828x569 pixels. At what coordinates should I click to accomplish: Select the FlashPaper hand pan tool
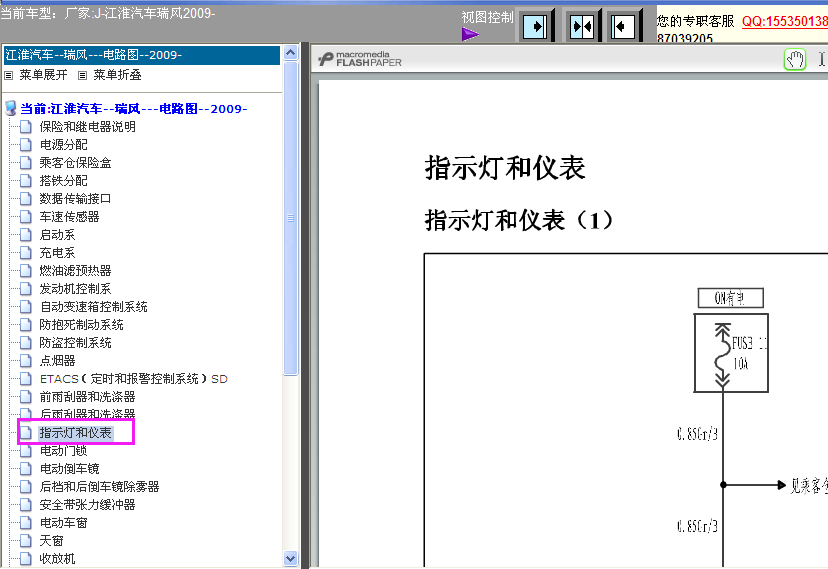(x=795, y=59)
